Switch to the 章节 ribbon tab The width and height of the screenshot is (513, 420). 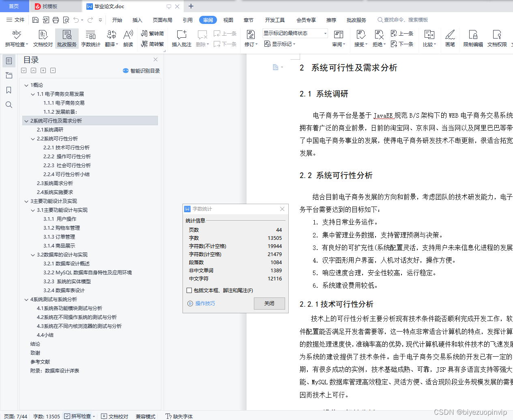tap(249, 20)
